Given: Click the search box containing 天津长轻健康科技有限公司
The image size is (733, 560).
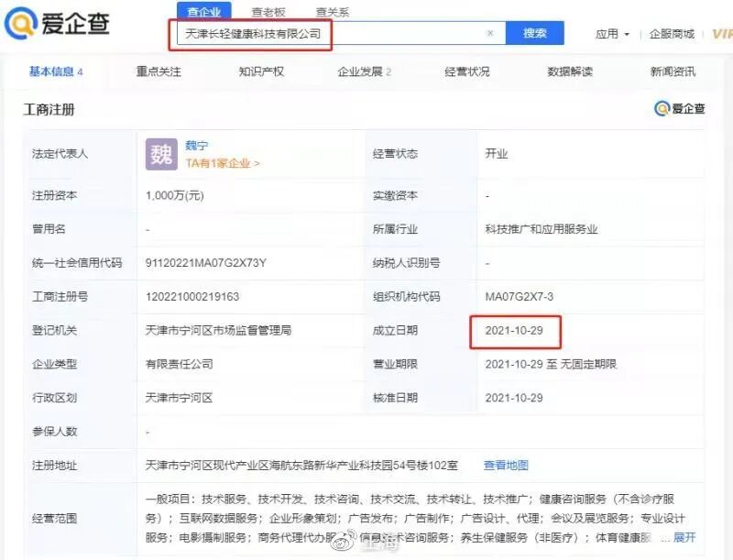Looking at the screenshot, I should [x=341, y=33].
